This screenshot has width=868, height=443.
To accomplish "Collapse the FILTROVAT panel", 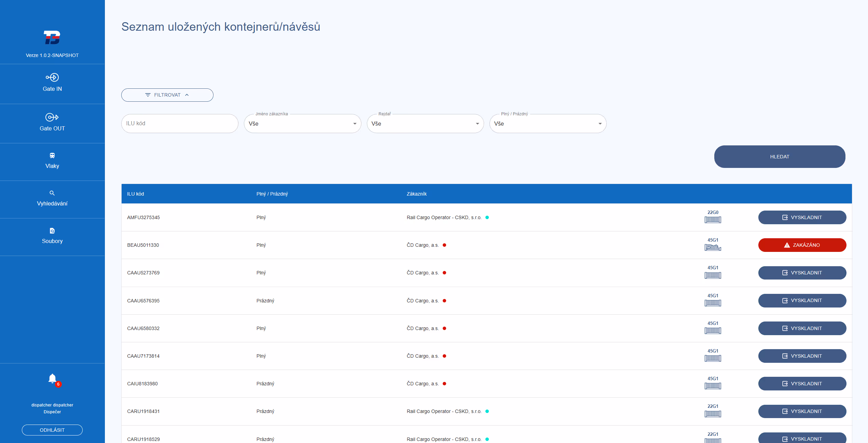I will point(167,95).
